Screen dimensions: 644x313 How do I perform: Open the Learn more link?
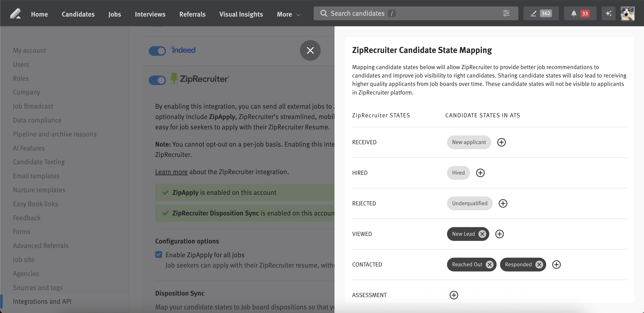[171, 172]
